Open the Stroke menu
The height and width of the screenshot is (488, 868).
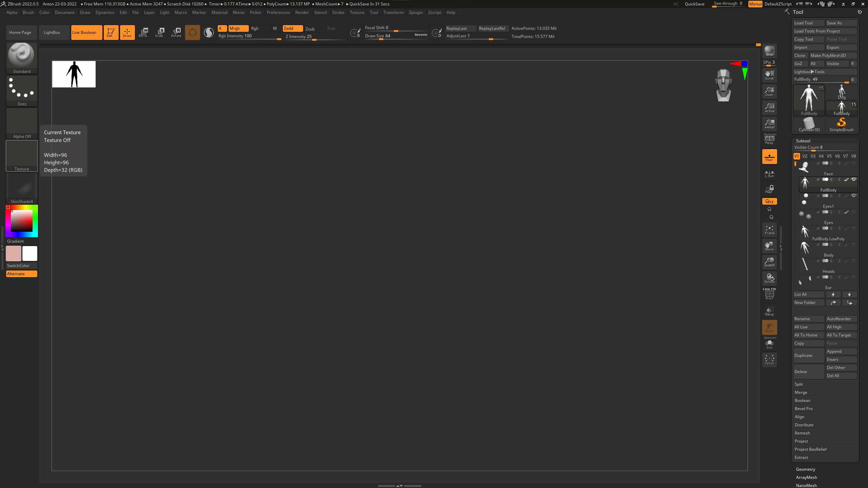click(x=338, y=13)
